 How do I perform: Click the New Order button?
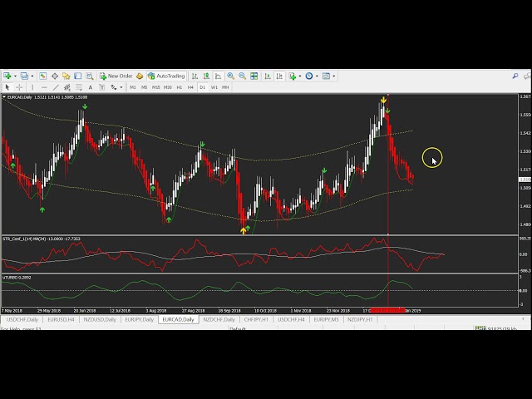[x=116, y=76]
